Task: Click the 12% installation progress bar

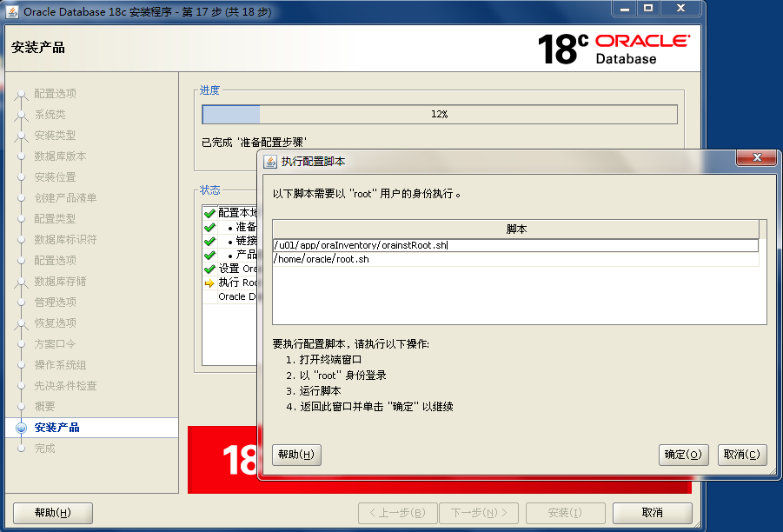Action: point(440,115)
